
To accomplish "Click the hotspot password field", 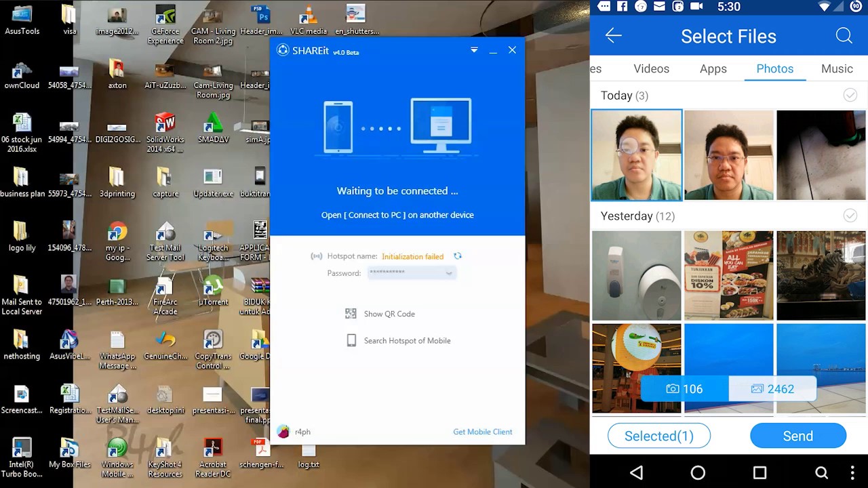I will pos(411,273).
